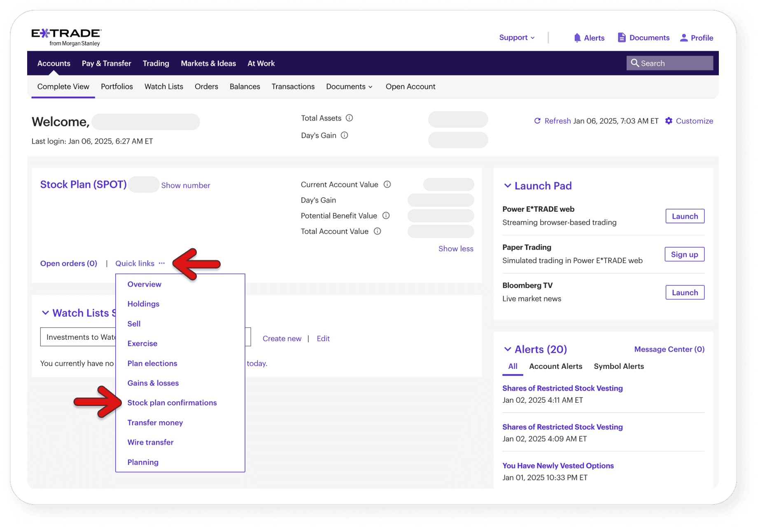
Task: Click the Documents page icon in header
Action: pos(622,37)
